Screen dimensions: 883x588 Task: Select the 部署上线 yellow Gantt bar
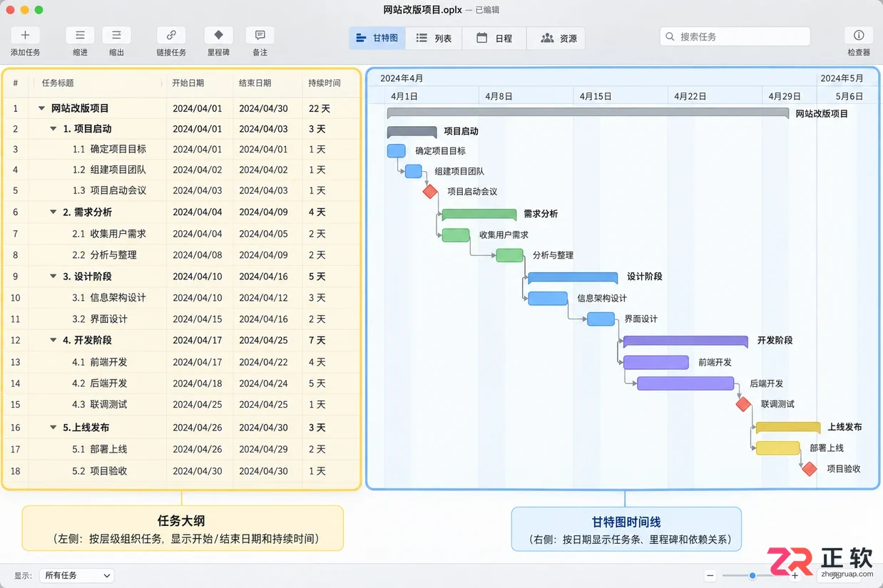click(777, 448)
